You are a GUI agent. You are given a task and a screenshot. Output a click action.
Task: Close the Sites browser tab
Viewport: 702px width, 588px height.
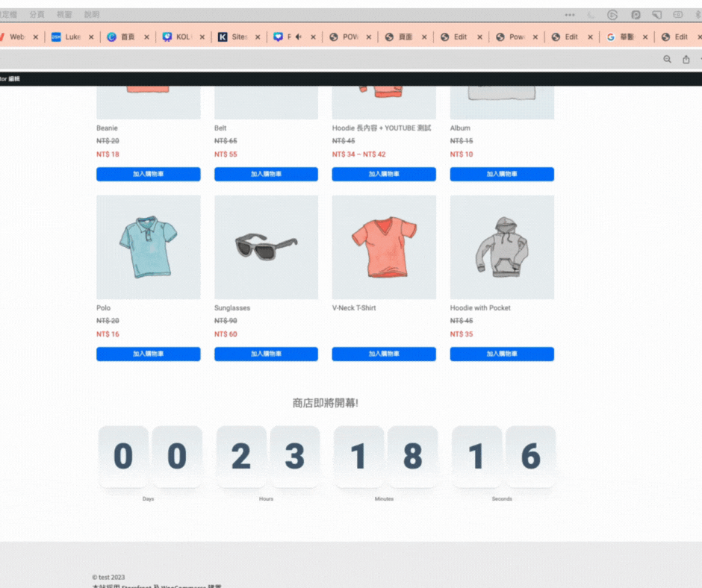click(258, 37)
